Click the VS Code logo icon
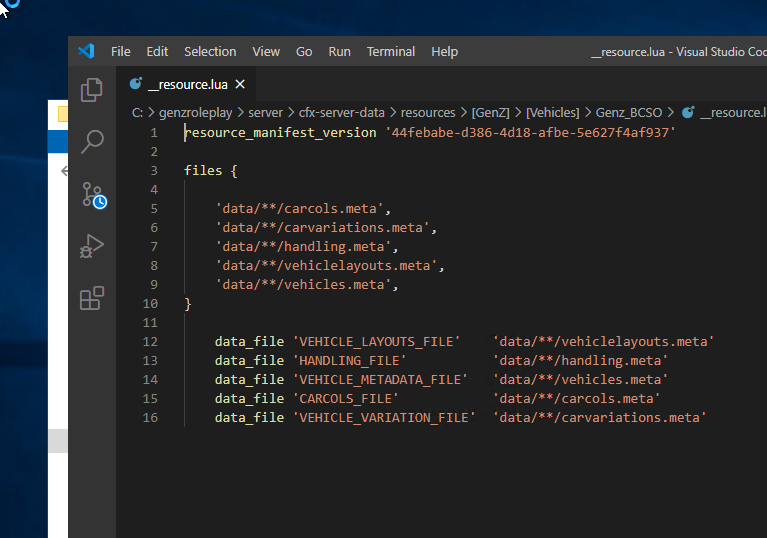The image size is (767, 538). (86, 51)
